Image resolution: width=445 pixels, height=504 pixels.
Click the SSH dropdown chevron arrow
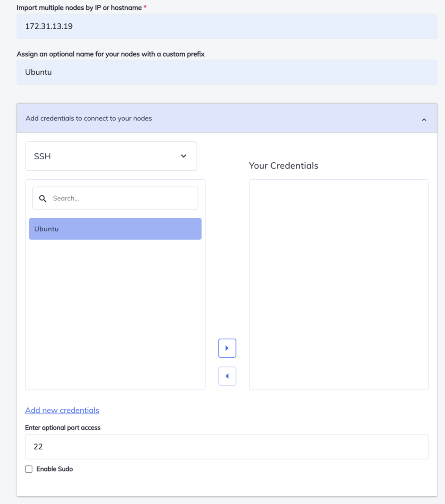183,156
